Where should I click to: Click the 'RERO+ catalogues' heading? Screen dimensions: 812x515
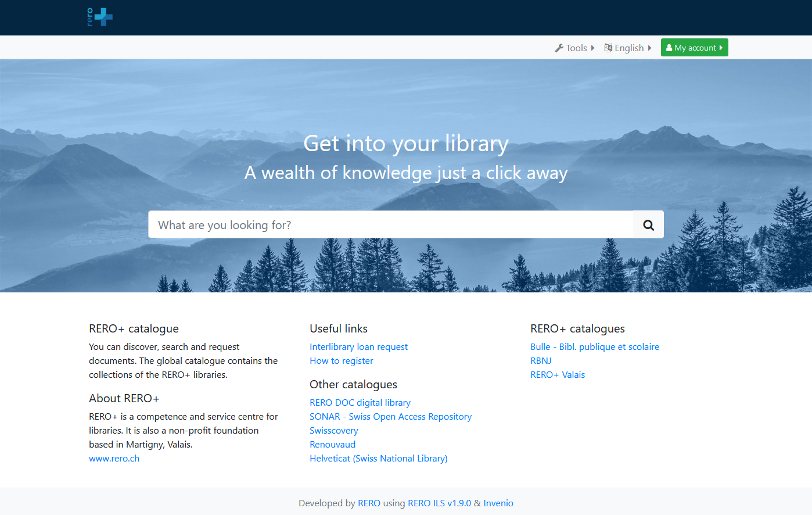(x=577, y=329)
